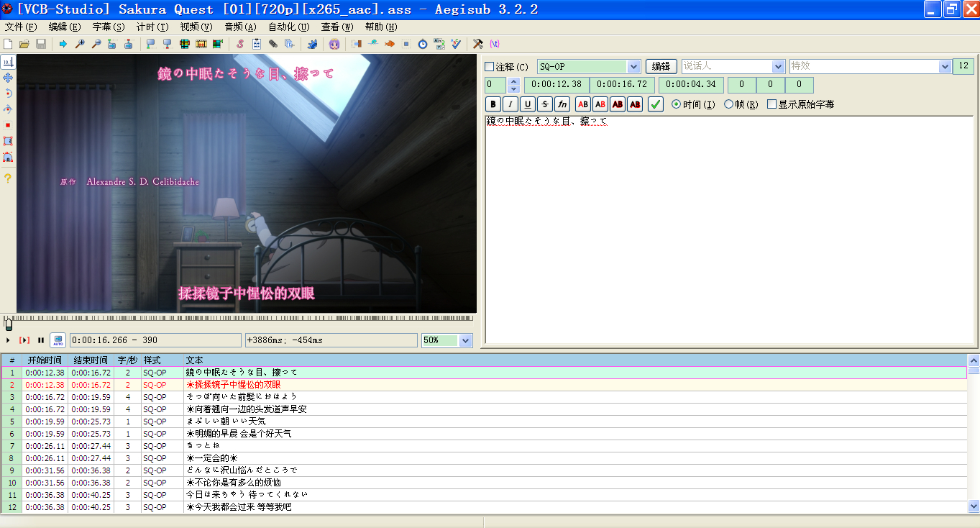Toggle italic formatting I button

tap(510, 104)
